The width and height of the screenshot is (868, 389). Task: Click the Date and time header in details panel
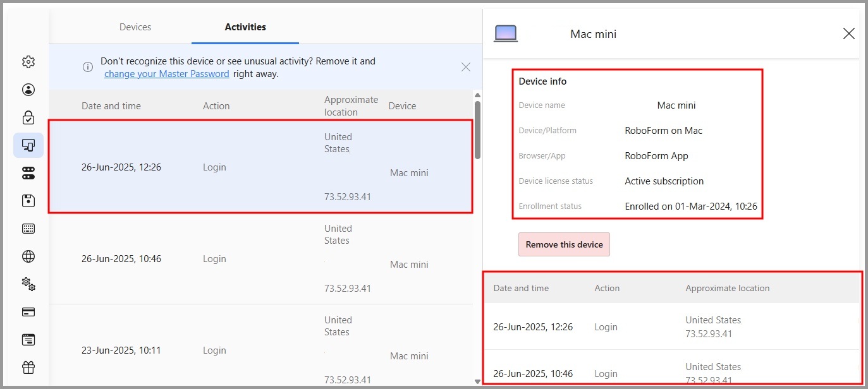pyautogui.click(x=521, y=288)
